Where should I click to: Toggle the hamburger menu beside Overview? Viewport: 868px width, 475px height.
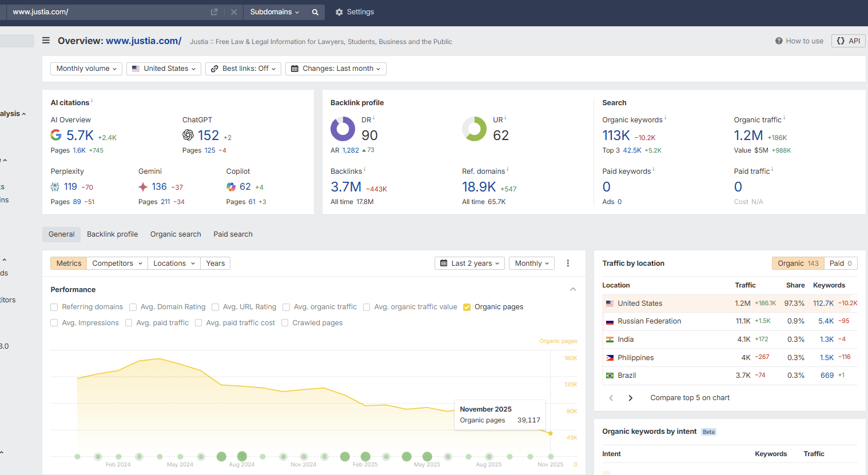click(x=46, y=41)
